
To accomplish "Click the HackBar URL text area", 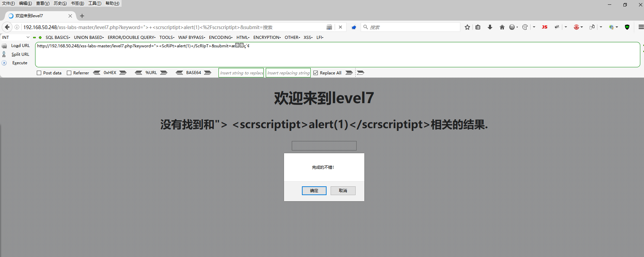I will point(338,54).
